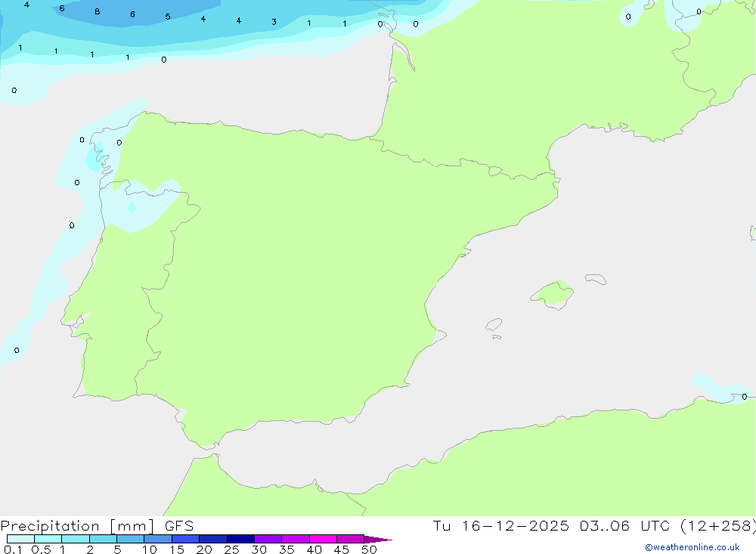
Task: Click legend scale label '50'
Action: (370, 549)
